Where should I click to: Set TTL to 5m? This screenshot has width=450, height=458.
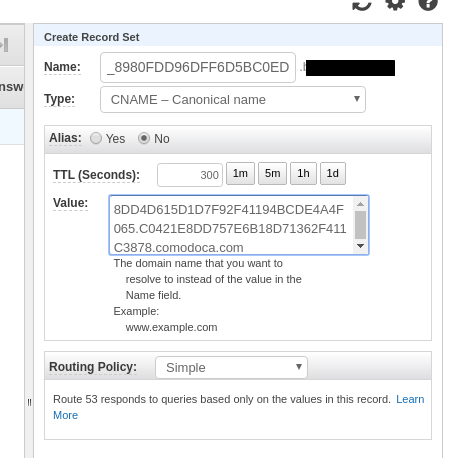[272, 173]
